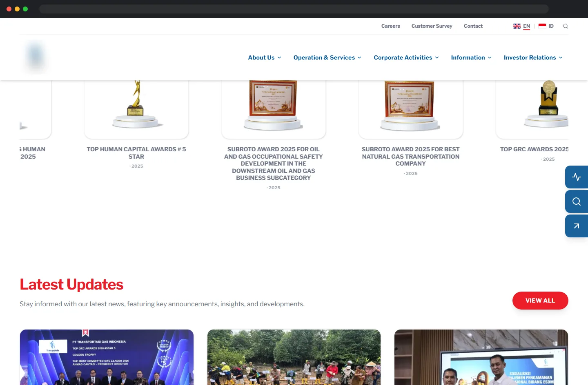Switch language to ID
Viewport: 588px width, 385px height.
(x=551, y=26)
